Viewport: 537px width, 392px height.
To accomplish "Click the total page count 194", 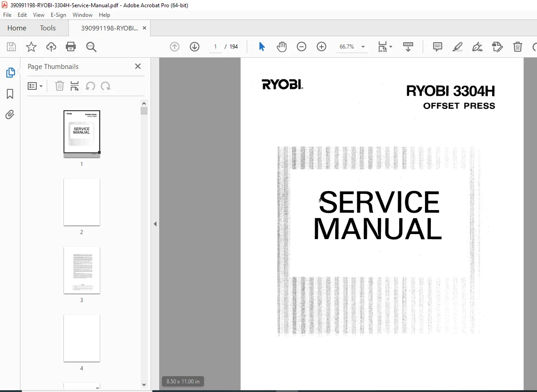I will pos(234,47).
